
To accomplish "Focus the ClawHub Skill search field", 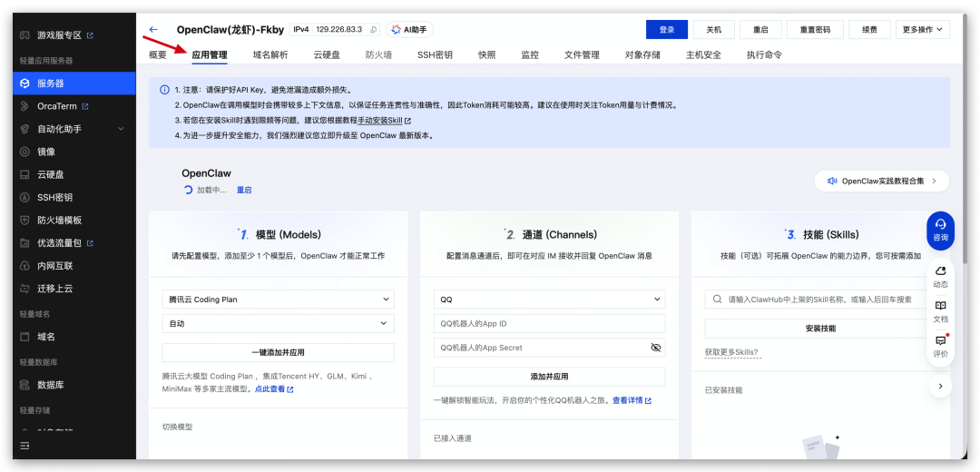I will click(x=820, y=300).
